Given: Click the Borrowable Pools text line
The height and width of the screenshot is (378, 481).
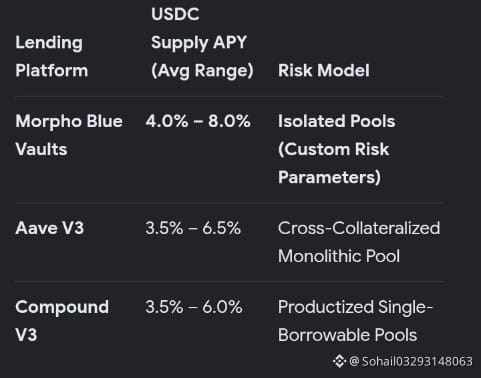Looking at the screenshot, I should pos(348,335).
